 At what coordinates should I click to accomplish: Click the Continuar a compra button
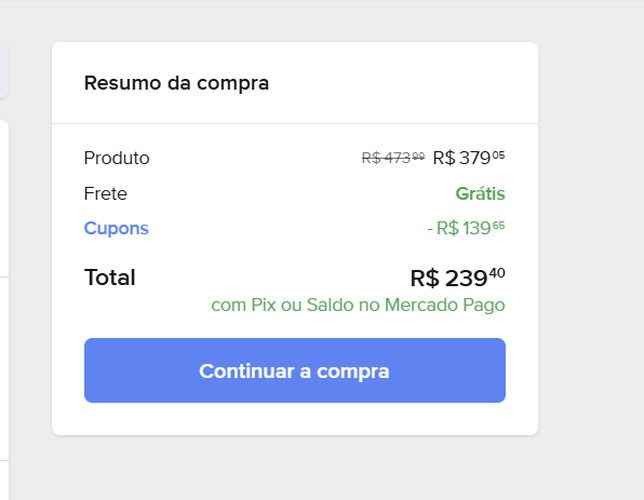click(x=294, y=371)
